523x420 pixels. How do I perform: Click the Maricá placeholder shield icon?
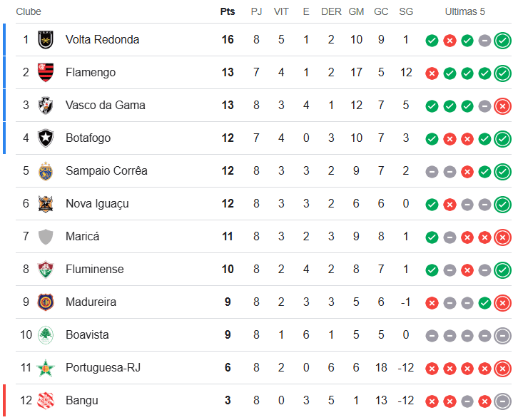pos(46,237)
